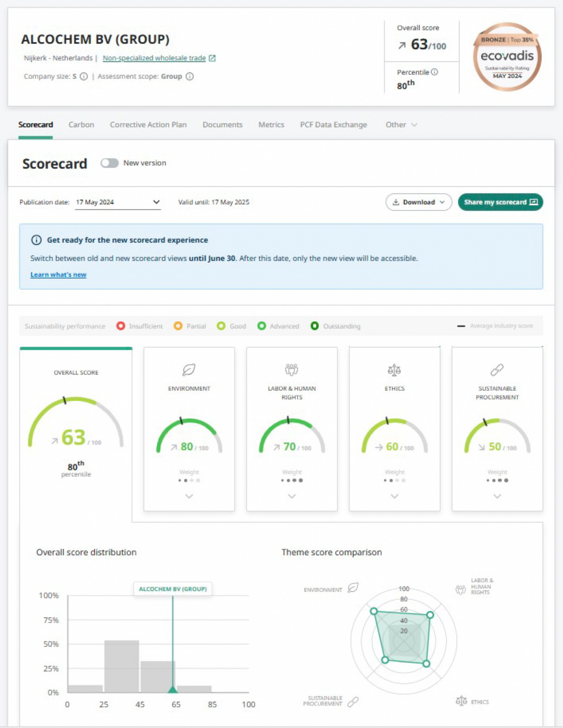This screenshot has height=728, width=563.
Task: Click the Sustainable Procurement chain-link icon
Action: coord(497,369)
